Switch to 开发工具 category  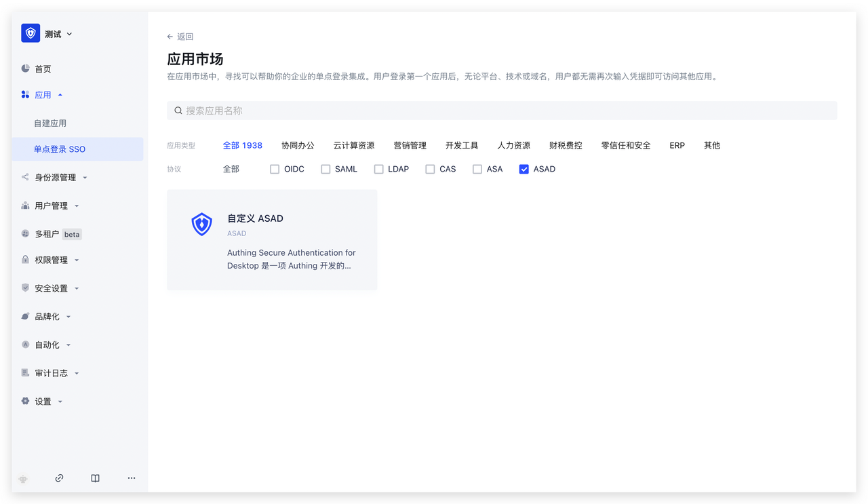tap(462, 145)
